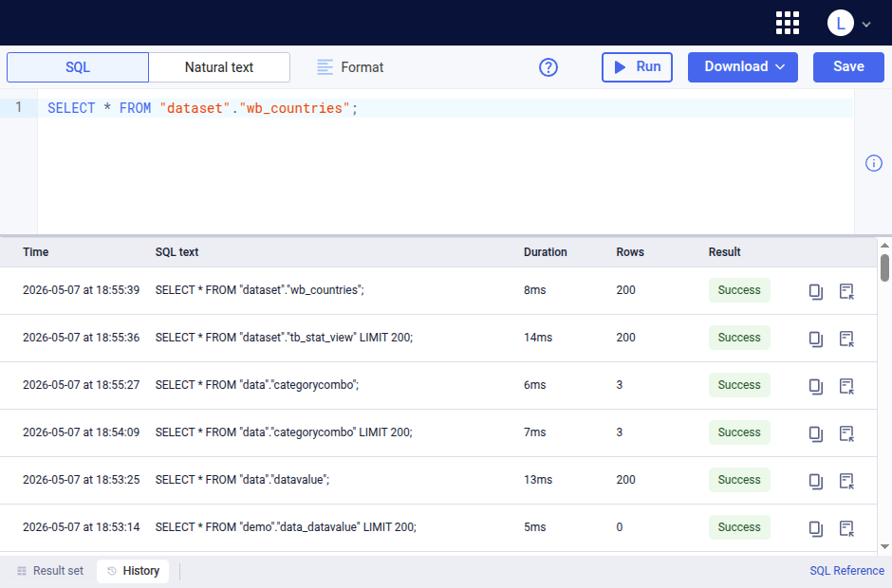Format the SQL query
This screenshot has width=892, height=588.
click(350, 67)
